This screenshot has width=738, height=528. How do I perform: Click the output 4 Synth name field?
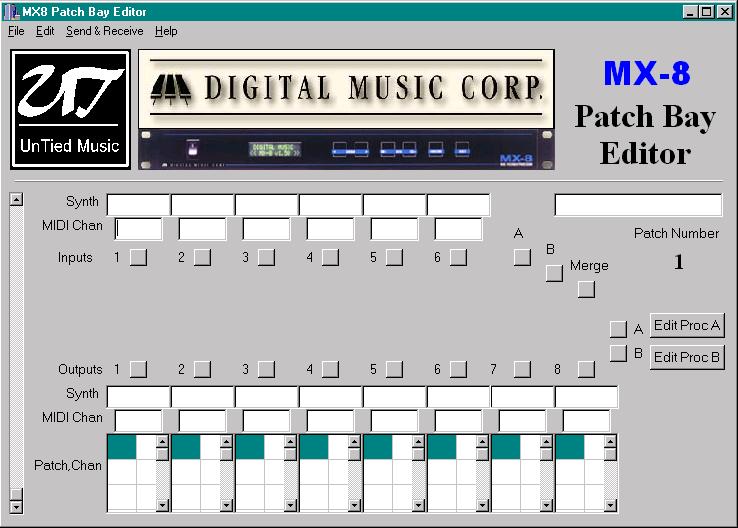[330, 397]
